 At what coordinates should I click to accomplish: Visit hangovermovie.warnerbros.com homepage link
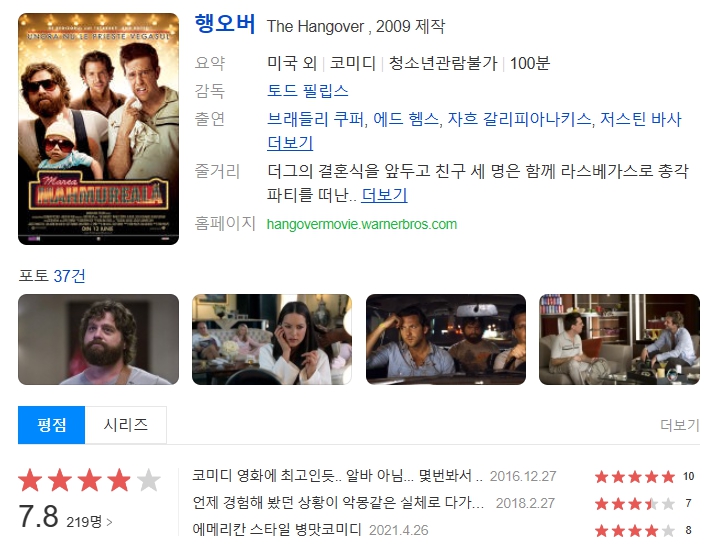click(362, 224)
